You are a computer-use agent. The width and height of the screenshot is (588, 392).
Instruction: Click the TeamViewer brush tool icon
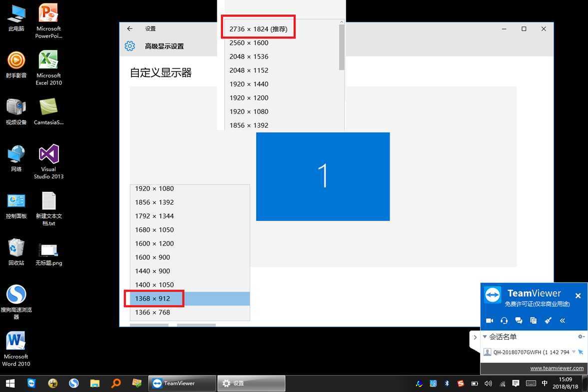click(x=548, y=320)
